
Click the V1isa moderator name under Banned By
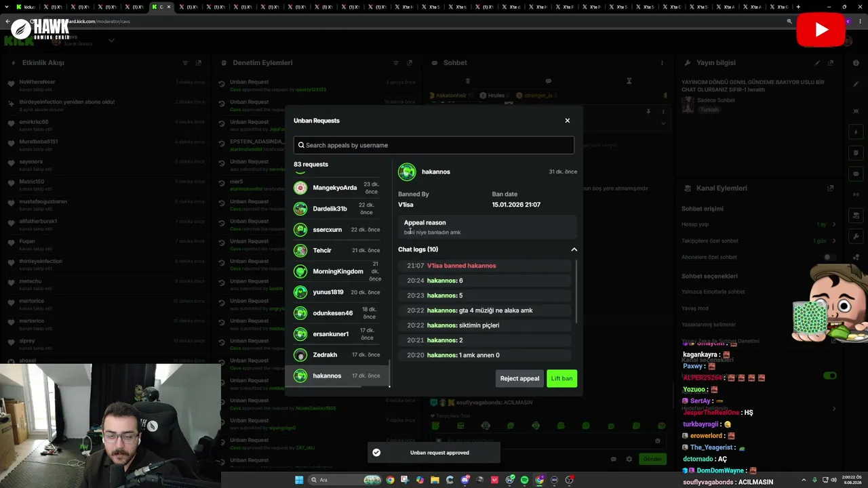(x=406, y=205)
